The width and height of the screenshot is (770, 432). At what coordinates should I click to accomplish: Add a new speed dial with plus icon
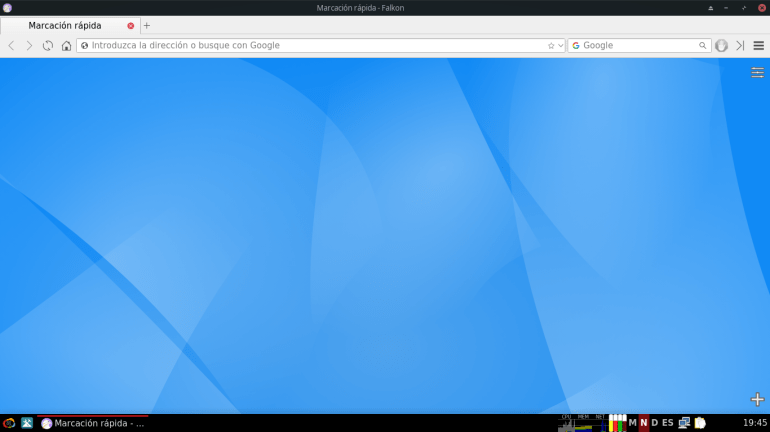[757, 399]
